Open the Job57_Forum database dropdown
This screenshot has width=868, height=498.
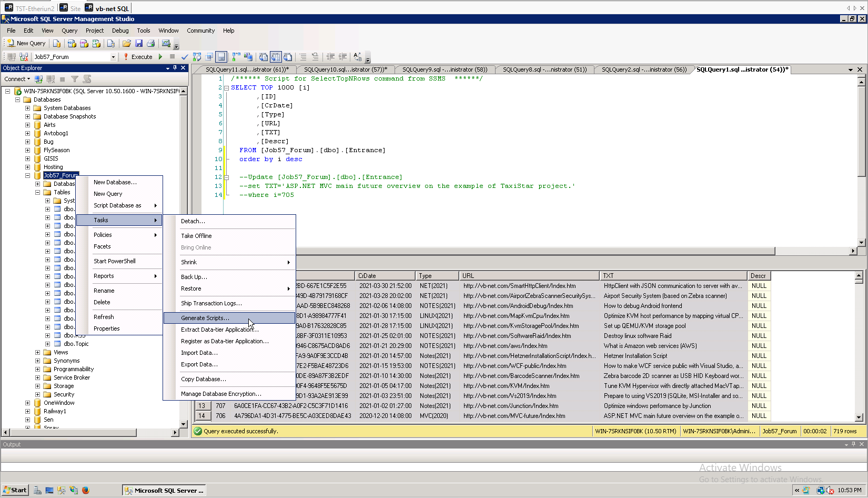[113, 57]
